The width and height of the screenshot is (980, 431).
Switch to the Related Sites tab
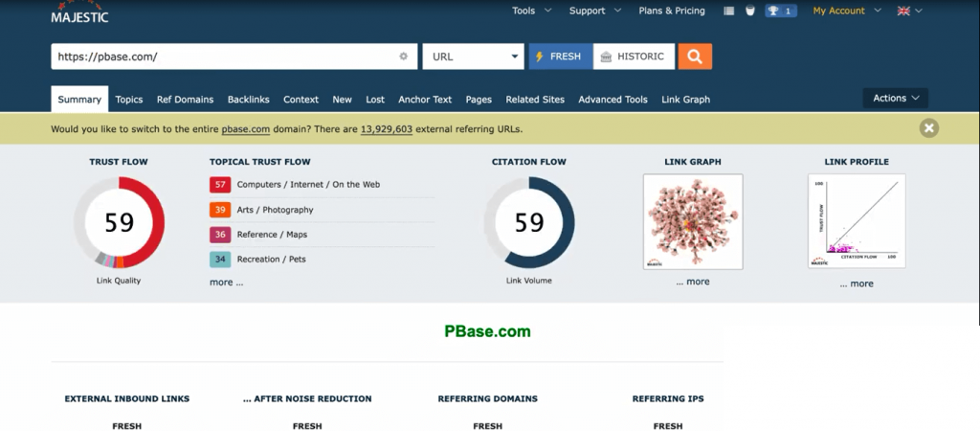click(535, 100)
